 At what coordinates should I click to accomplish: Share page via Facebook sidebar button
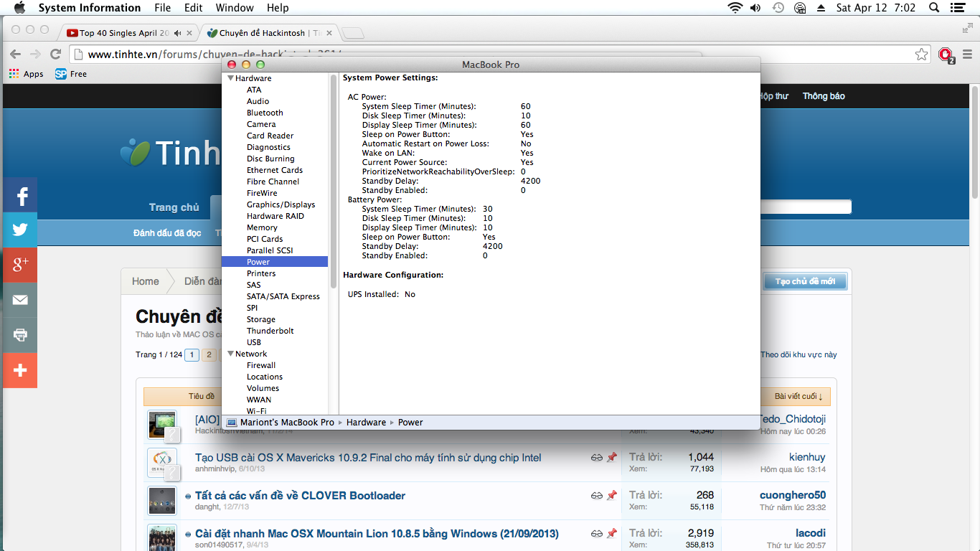point(20,195)
